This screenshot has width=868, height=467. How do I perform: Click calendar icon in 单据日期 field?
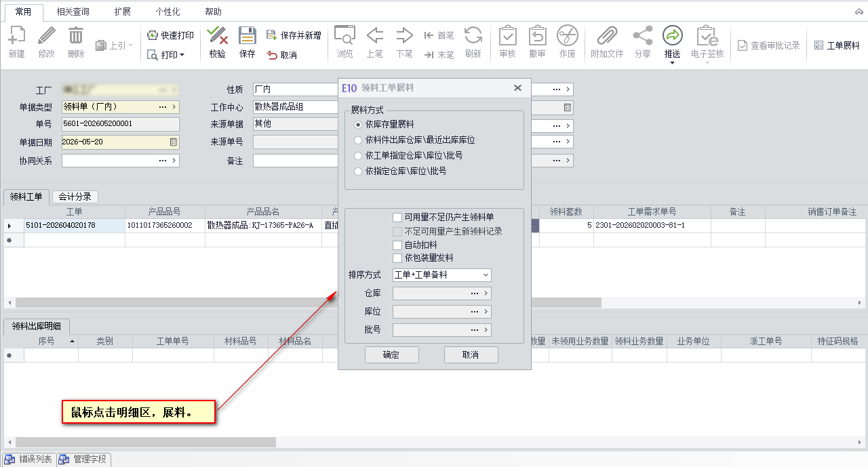[173, 142]
